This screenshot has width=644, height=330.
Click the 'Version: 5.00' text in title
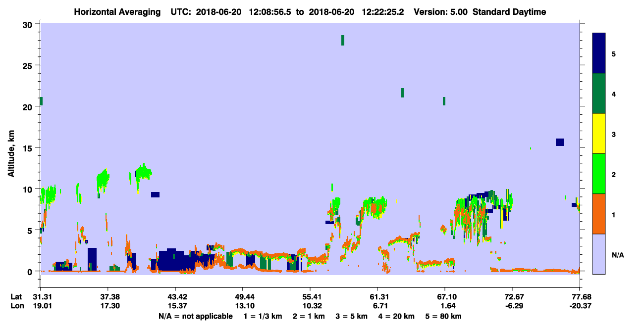(440, 12)
